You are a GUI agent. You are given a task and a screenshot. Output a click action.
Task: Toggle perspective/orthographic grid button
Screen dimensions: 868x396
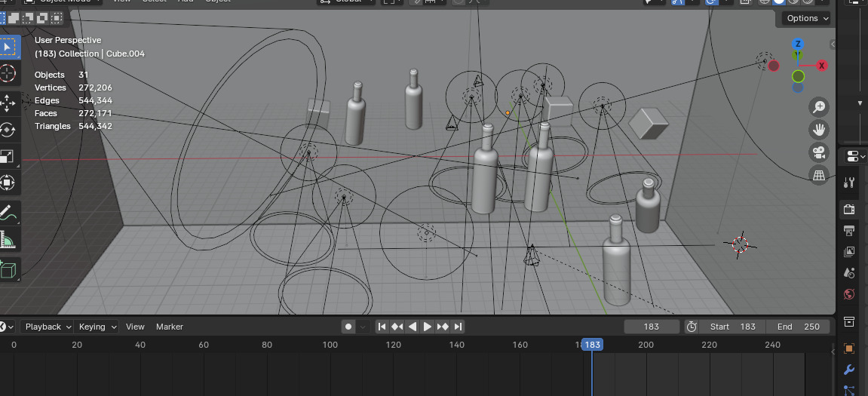pyautogui.click(x=819, y=175)
